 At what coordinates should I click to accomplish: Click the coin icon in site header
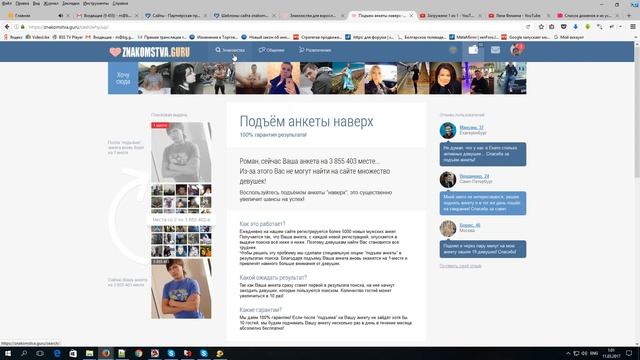pyautogui.click(x=453, y=50)
